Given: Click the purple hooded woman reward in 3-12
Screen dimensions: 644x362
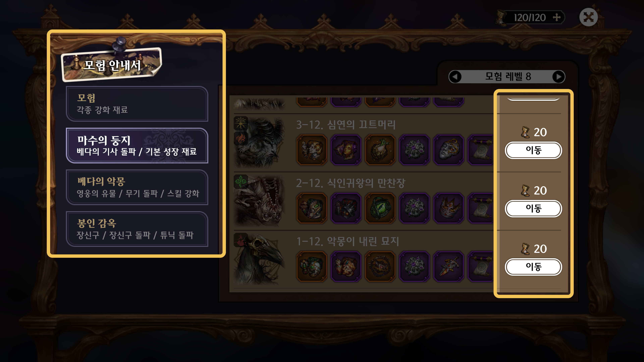Looking at the screenshot, I should (346, 150).
